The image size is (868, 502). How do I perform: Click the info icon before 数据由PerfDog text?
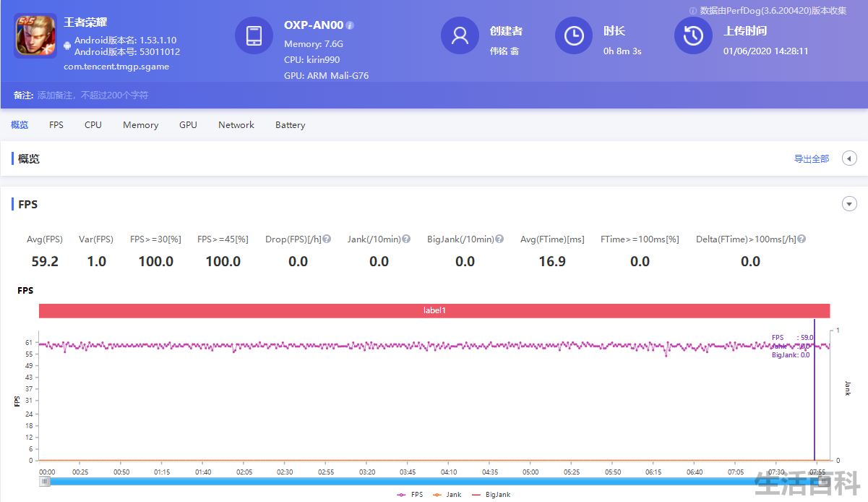[693, 11]
